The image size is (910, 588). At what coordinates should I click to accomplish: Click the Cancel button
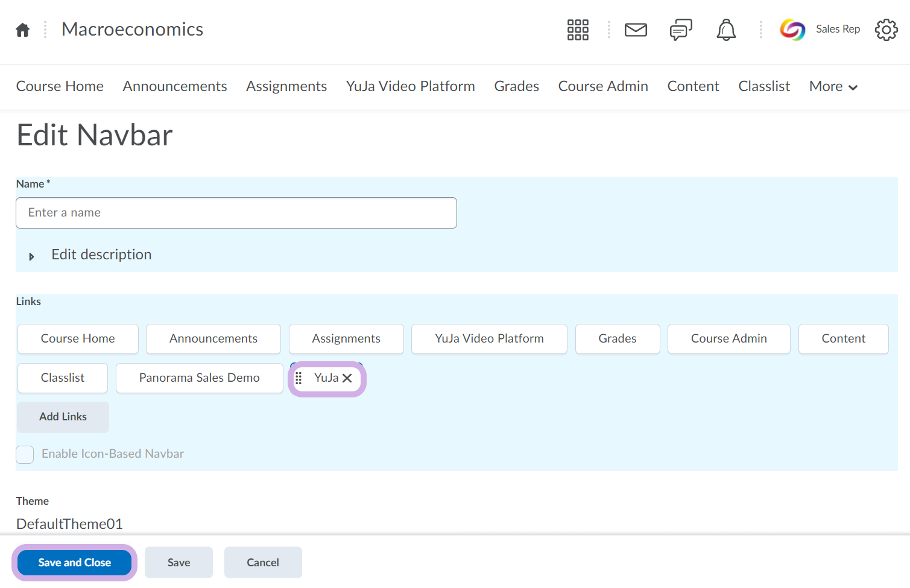(x=262, y=563)
